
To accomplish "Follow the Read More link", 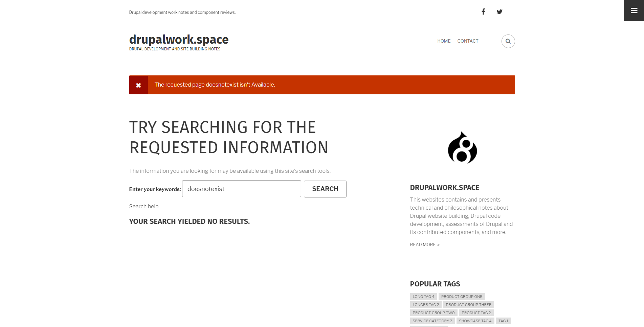I will click(425, 244).
